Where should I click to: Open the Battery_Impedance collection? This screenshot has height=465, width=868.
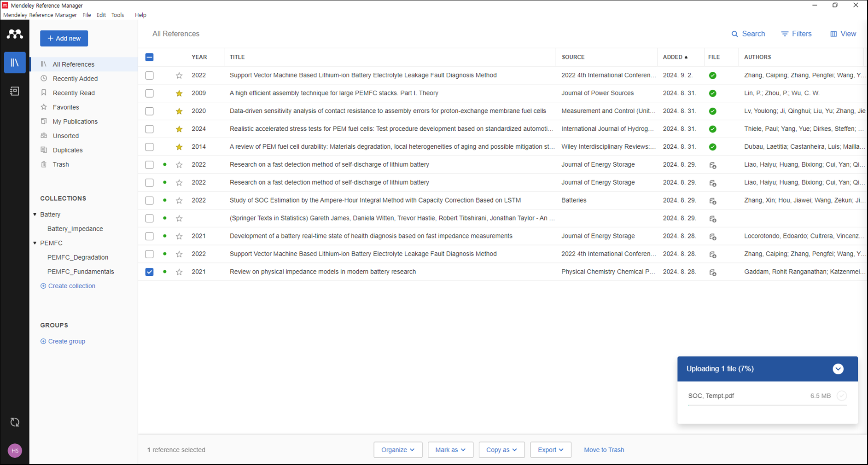(75, 229)
